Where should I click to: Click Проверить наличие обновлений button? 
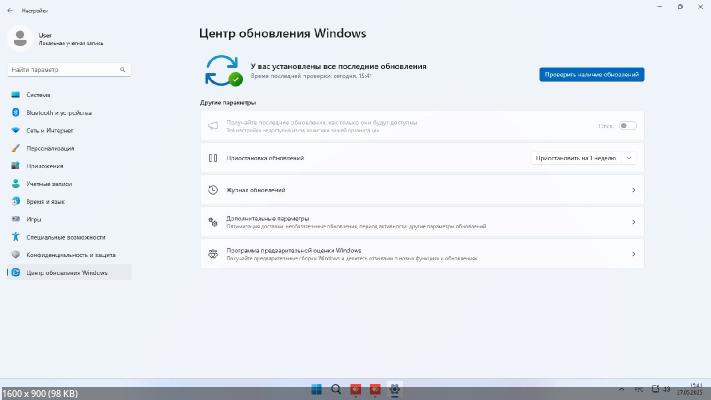tap(592, 74)
